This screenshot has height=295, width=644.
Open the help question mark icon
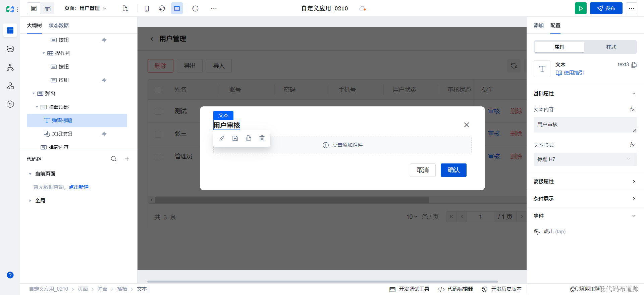coord(10,275)
